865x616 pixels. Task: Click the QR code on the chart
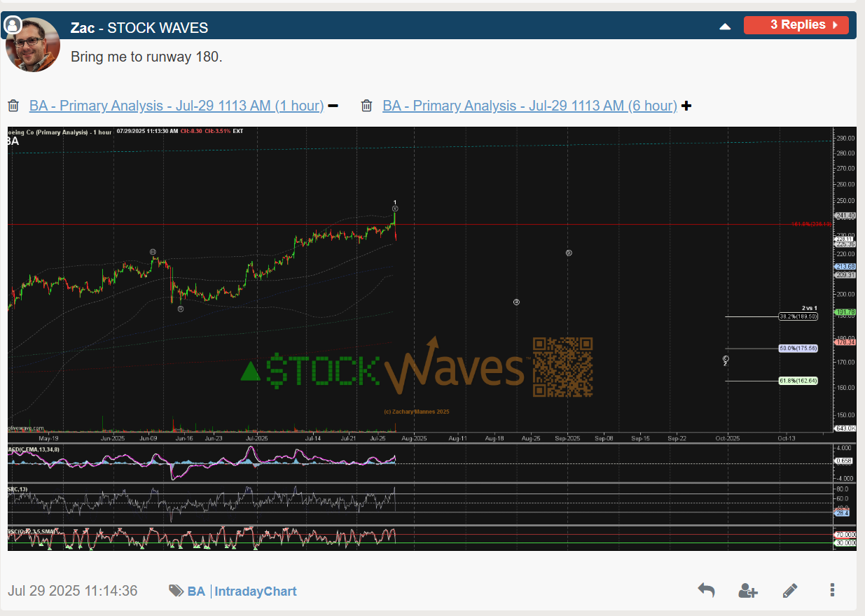click(562, 367)
